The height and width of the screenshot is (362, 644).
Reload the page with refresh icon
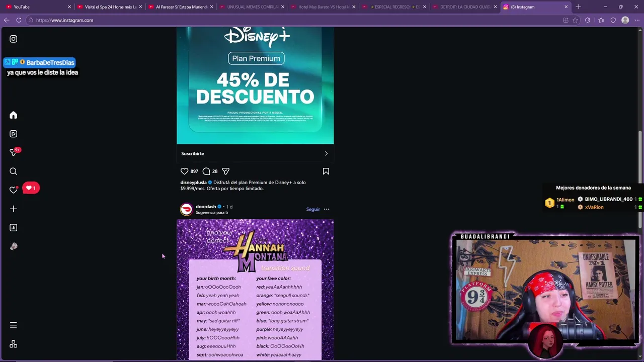pyautogui.click(x=19, y=20)
